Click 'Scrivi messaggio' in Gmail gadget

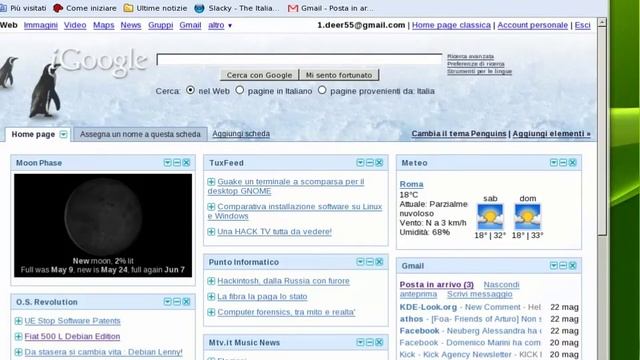(x=480, y=294)
